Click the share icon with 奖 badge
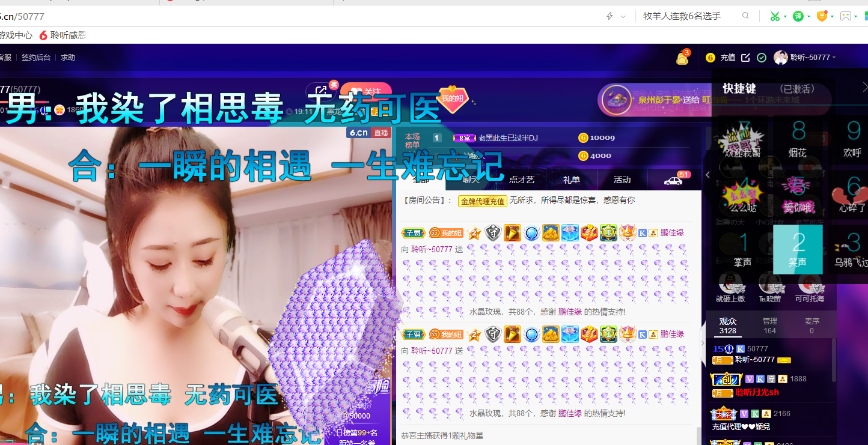This screenshot has width=868, height=445. click(x=321, y=92)
